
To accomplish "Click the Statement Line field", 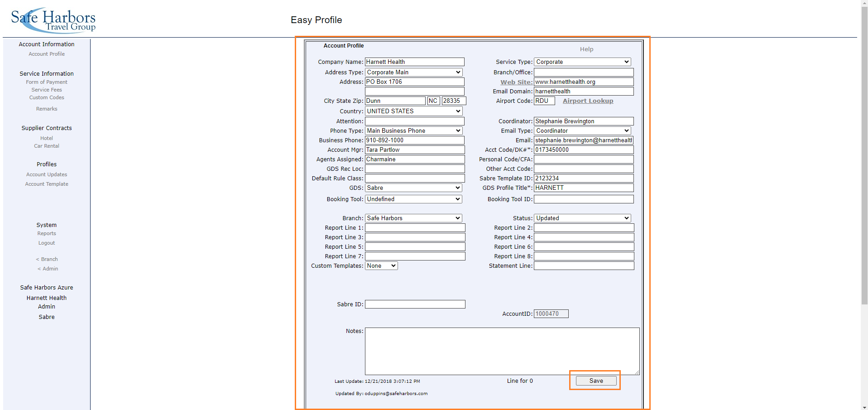I will [584, 266].
